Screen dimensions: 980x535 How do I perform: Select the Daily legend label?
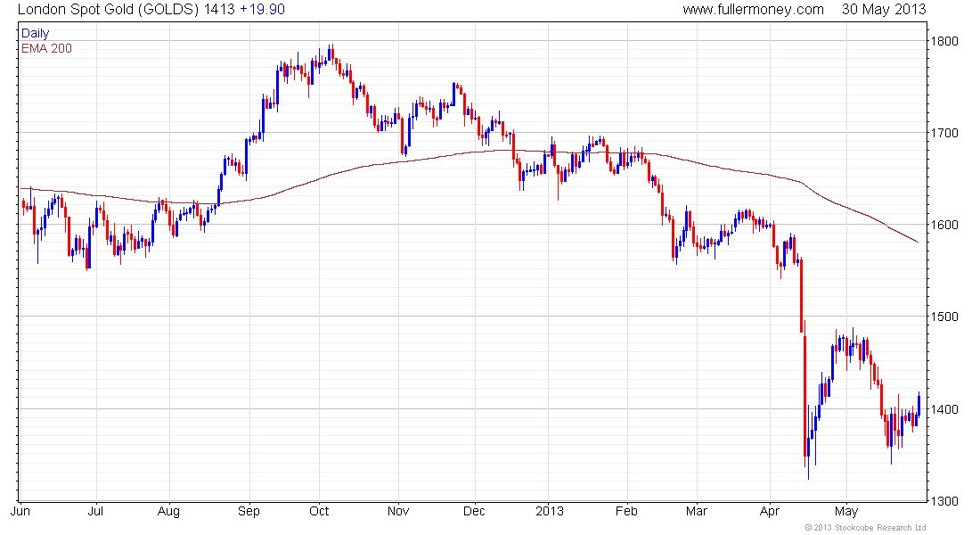pos(35,33)
